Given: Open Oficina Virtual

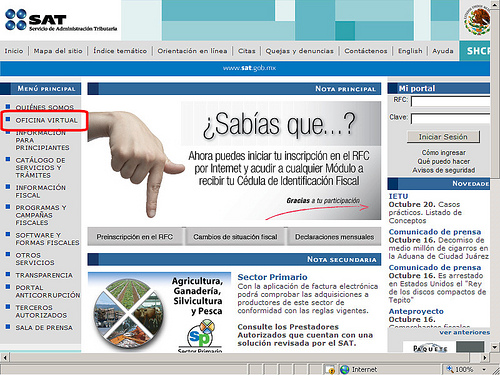Looking at the screenshot, I should tap(46, 120).
